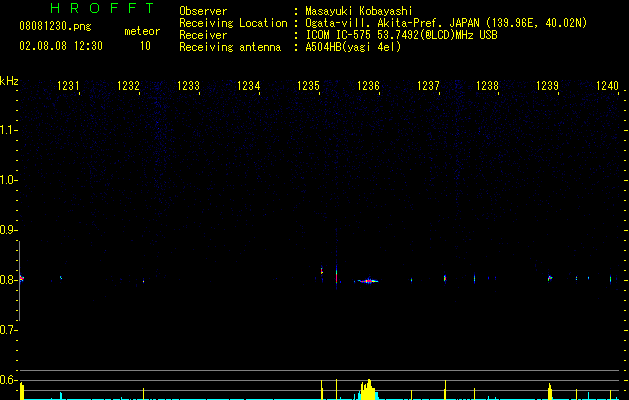Viewport: 629px width, 400px height.
Task: Click the echo at the left edge at 0.8 kHz
Action: 22,278
